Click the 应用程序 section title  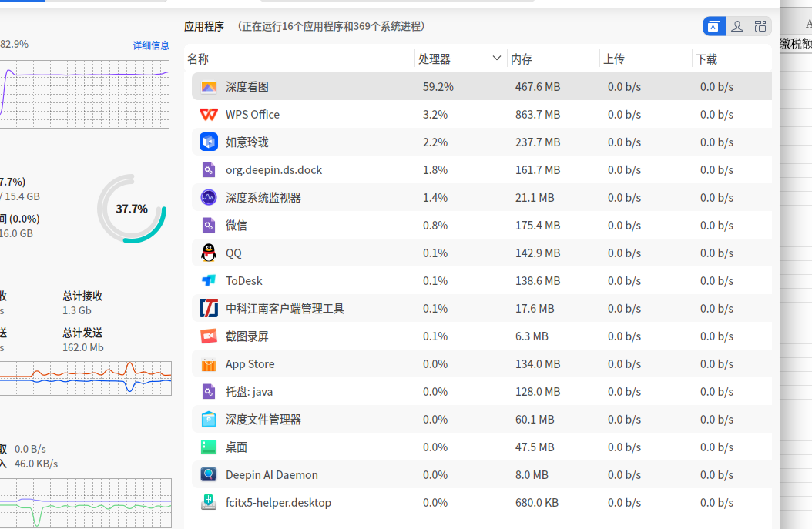click(204, 26)
